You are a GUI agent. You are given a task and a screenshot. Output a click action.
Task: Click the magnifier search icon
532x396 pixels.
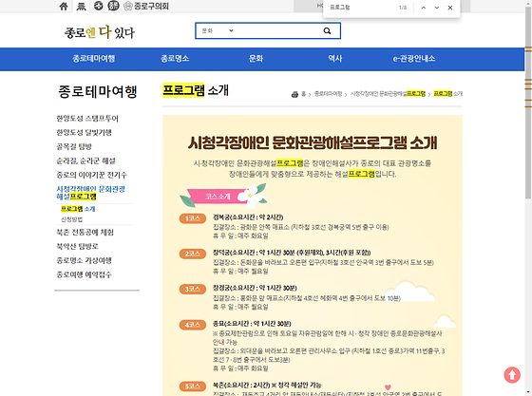(327, 30)
